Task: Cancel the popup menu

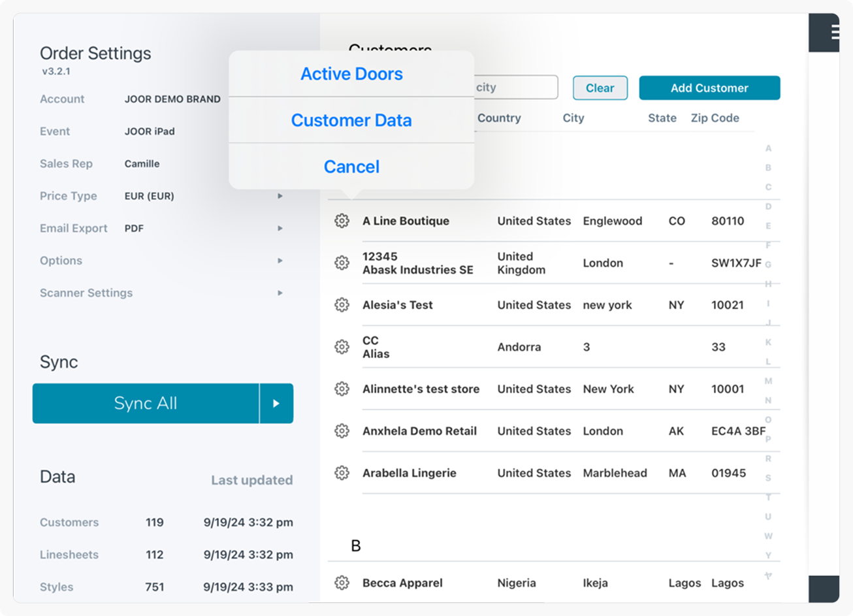Action: [x=351, y=167]
